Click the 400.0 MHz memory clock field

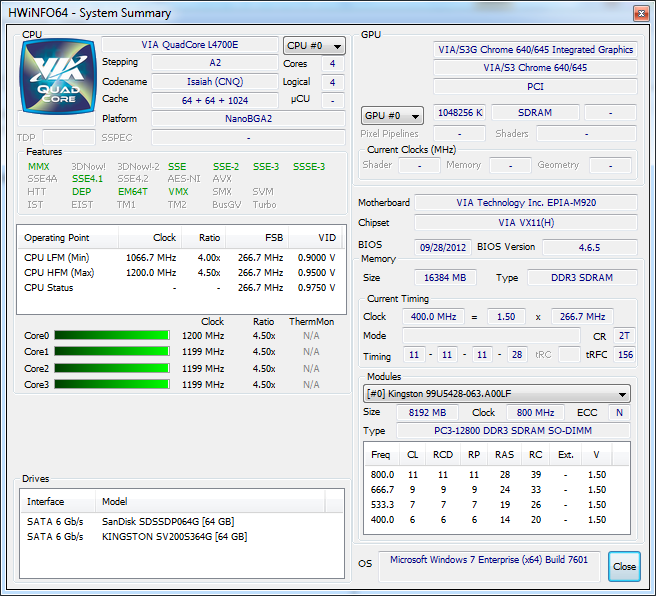pyautogui.click(x=433, y=317)
